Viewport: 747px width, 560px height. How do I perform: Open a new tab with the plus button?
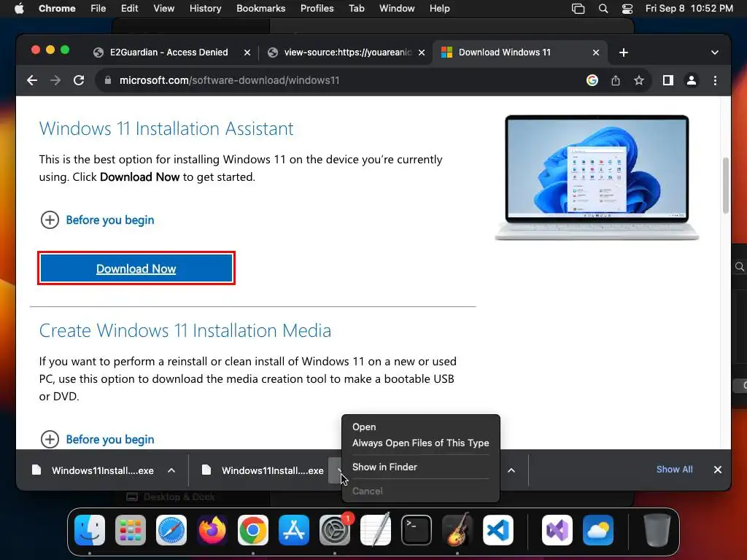(x=624, y=52)
